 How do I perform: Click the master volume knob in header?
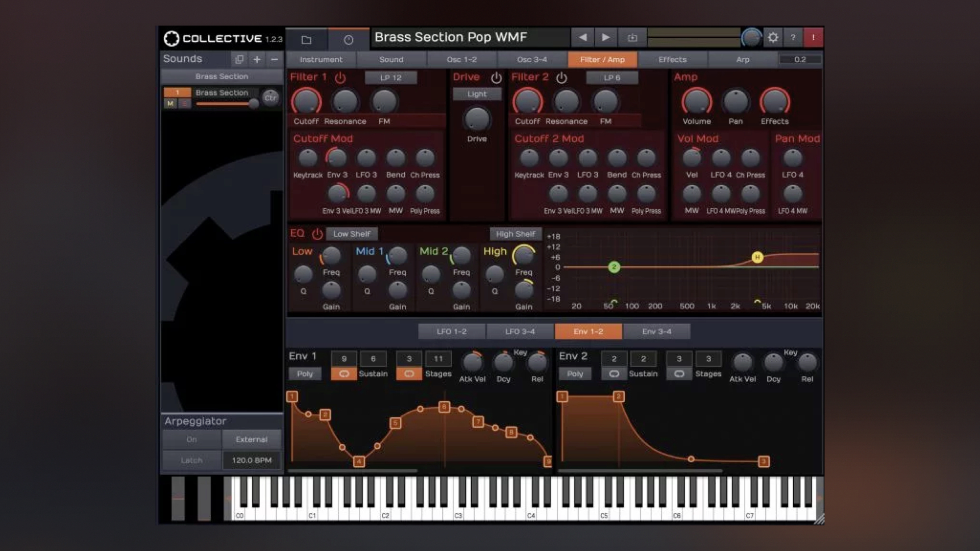point(751,37)
